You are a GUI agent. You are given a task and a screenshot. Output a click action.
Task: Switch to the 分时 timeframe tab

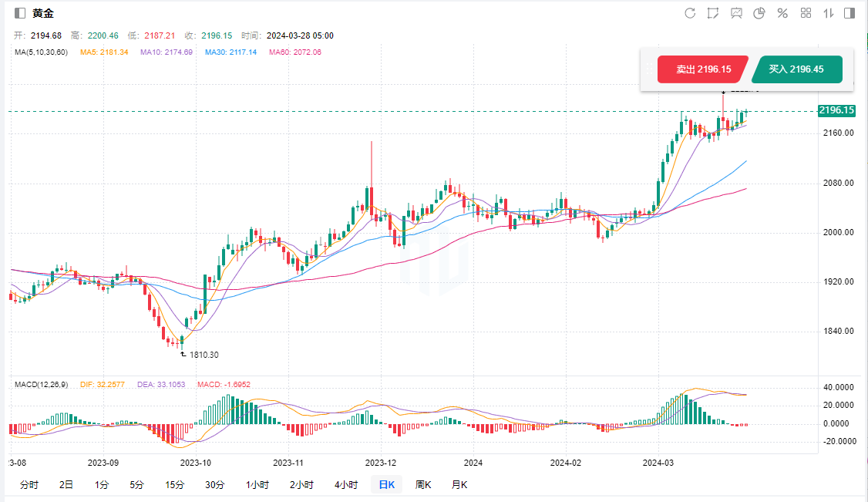pos(29,485)
